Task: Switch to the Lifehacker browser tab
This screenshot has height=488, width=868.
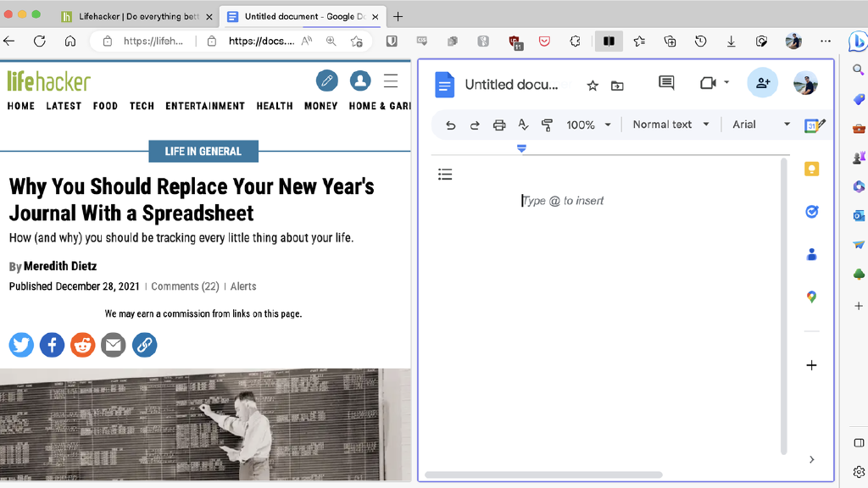Action: click(x=136, y=16)
